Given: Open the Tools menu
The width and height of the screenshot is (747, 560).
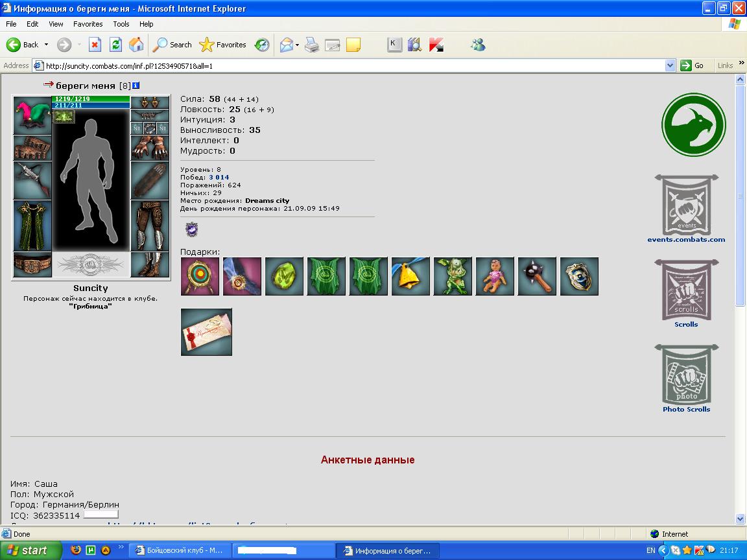Looking at the screenshot, I should point(121,24).
